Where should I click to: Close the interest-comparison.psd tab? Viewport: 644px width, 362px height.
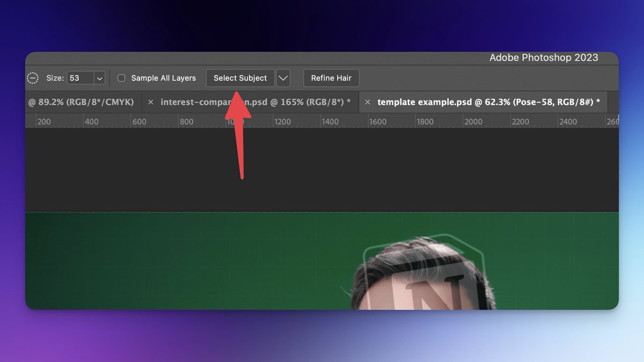(x=150, y=102)
